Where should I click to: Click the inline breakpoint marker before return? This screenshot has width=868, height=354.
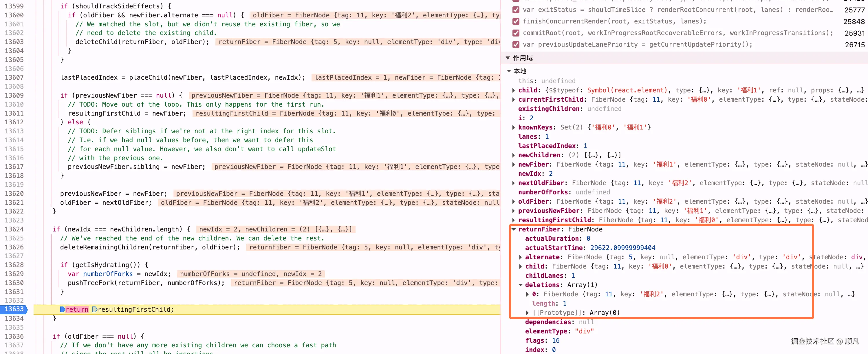tap(62, 309)
